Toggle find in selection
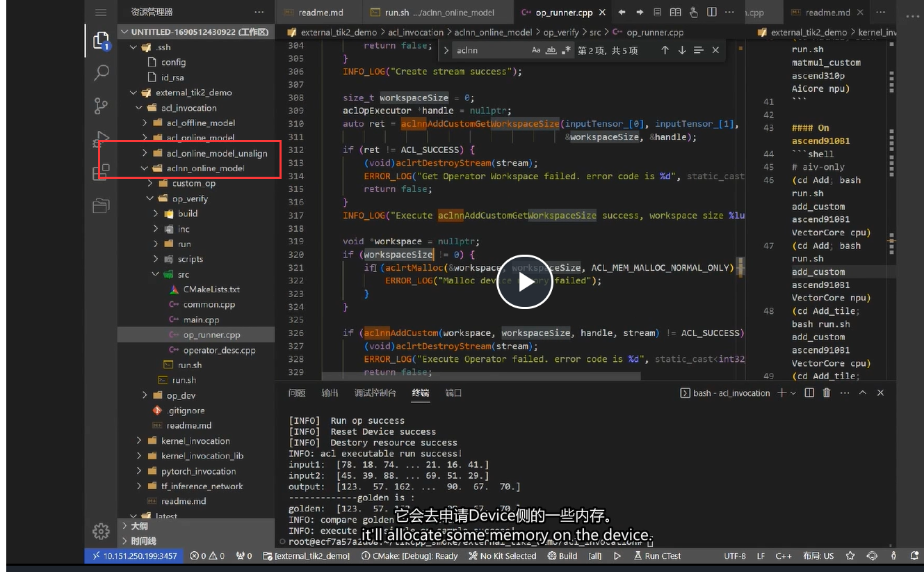Screen dimensions: 924x572 coord(699,50)
